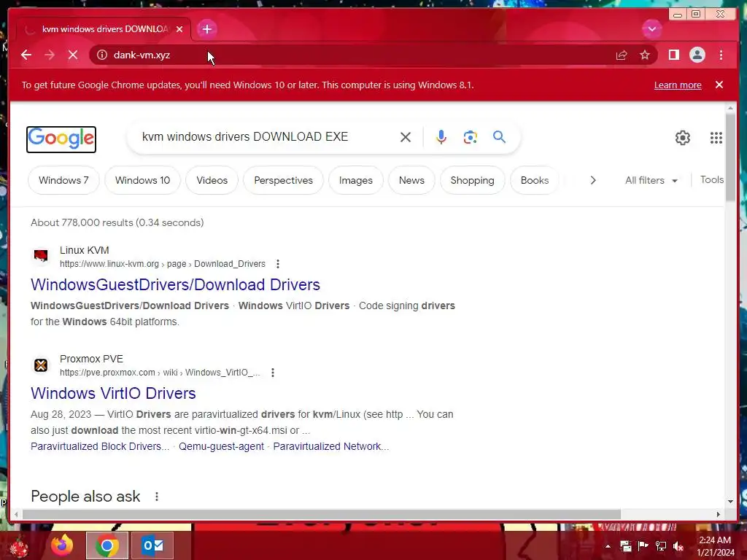Go back using the browser back arrow
The image size is (747, 560).
(26, 55)
